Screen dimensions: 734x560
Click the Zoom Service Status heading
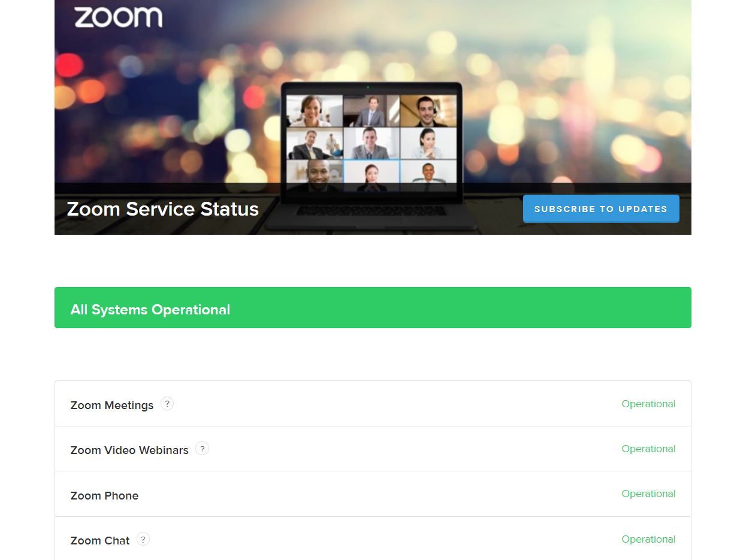163,209
